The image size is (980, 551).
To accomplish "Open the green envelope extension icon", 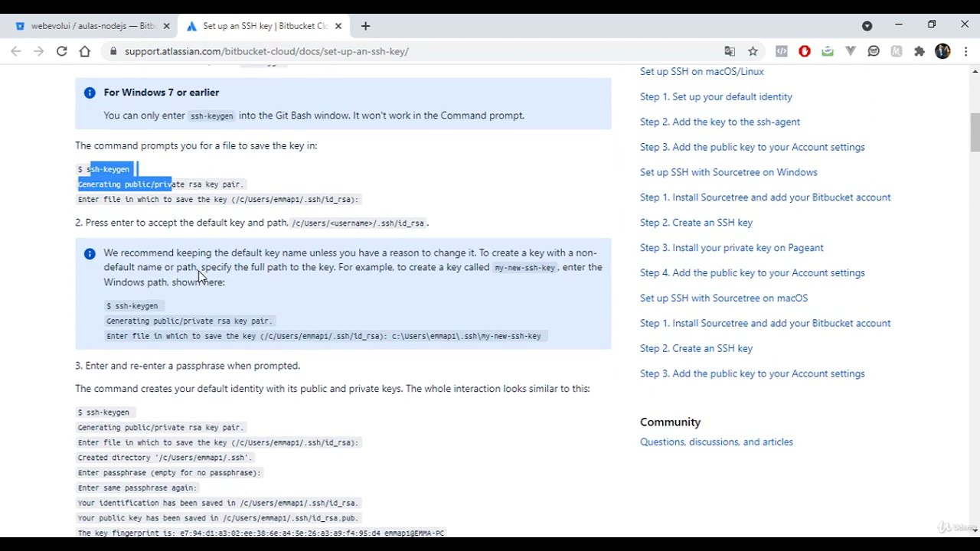I will [x=828, y=51].
